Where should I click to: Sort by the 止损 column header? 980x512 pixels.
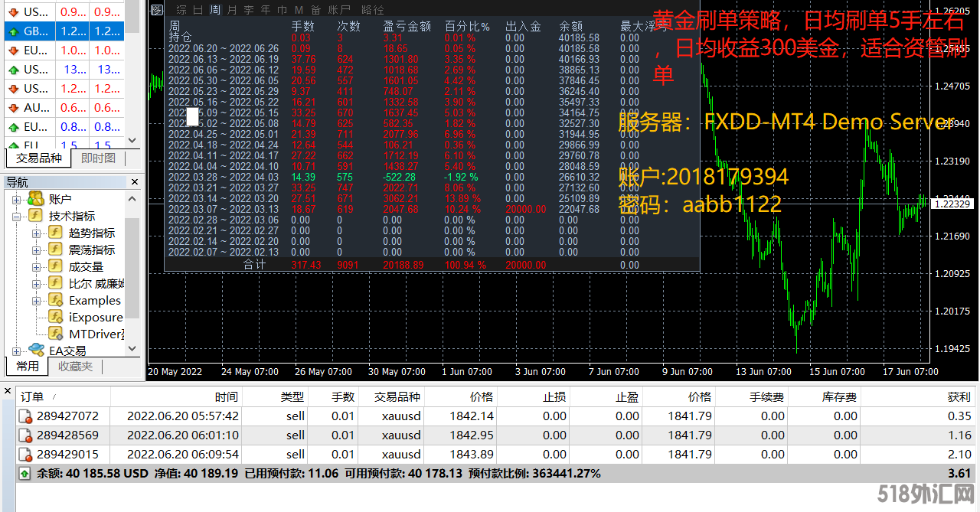pos(533,397)
